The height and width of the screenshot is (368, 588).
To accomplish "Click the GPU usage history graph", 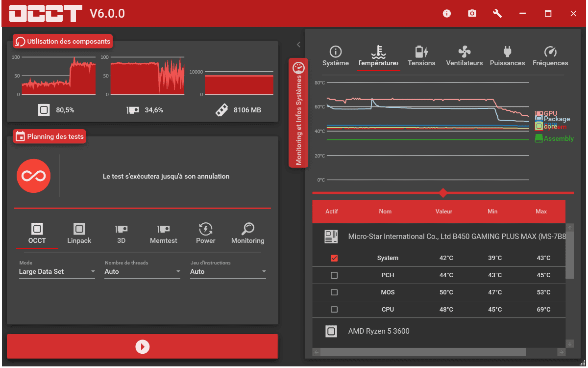I will click(147, 76).
